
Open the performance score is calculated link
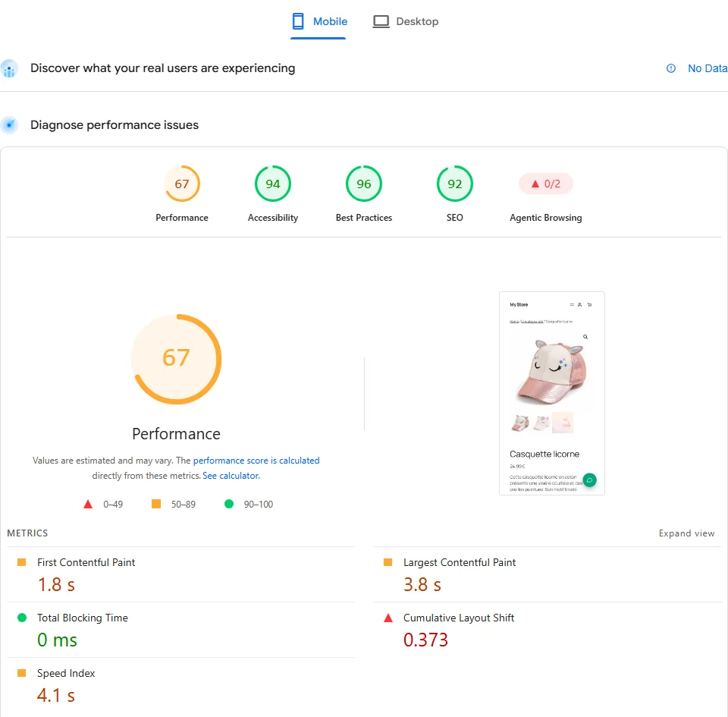(256, 461)
